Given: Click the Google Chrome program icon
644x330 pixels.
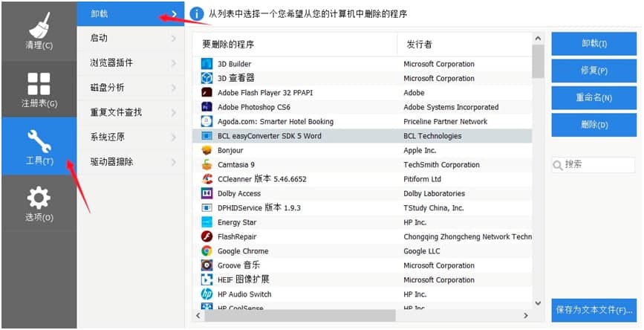Looking at the screenshot, I should pyautogui.click(x=206, y=251).
